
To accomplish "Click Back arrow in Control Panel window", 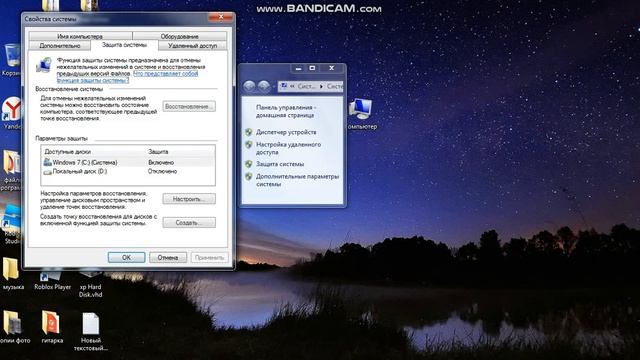I will (x=249, y=86).
